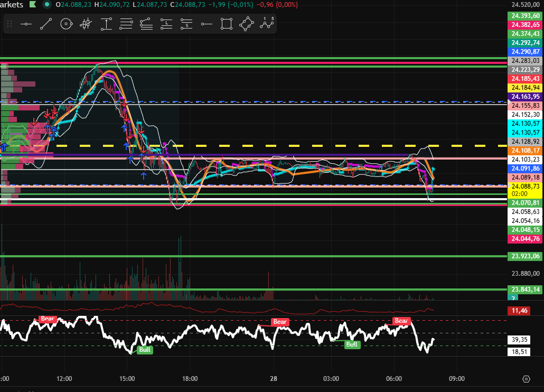Screen dimensions: 544x392
Task: Select the Elliott Impulse Wave tool
Action: 267,24
